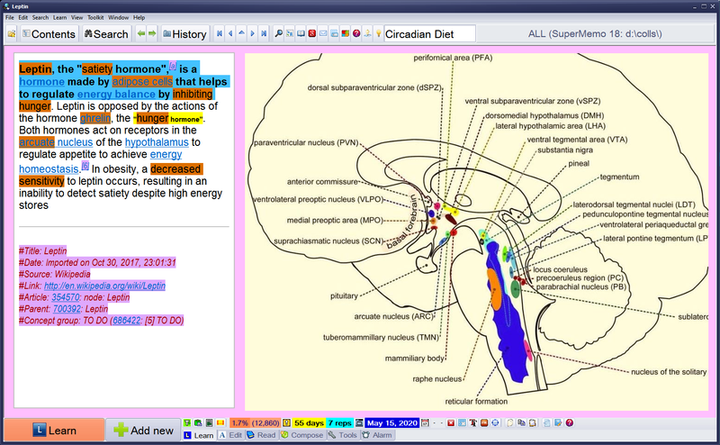
Task: Jump to first element with navigation arrow
Action: 219,34
